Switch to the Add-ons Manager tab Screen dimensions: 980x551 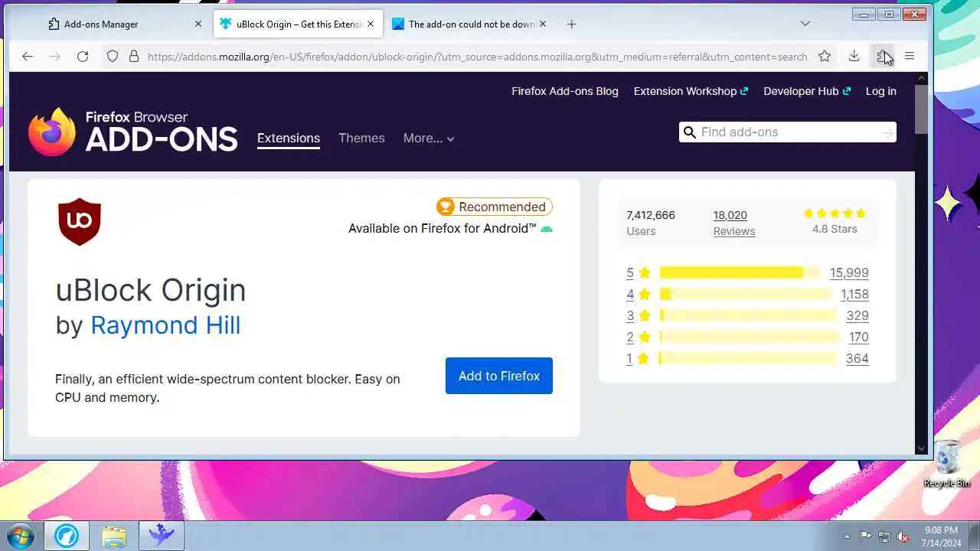(126, 24)
